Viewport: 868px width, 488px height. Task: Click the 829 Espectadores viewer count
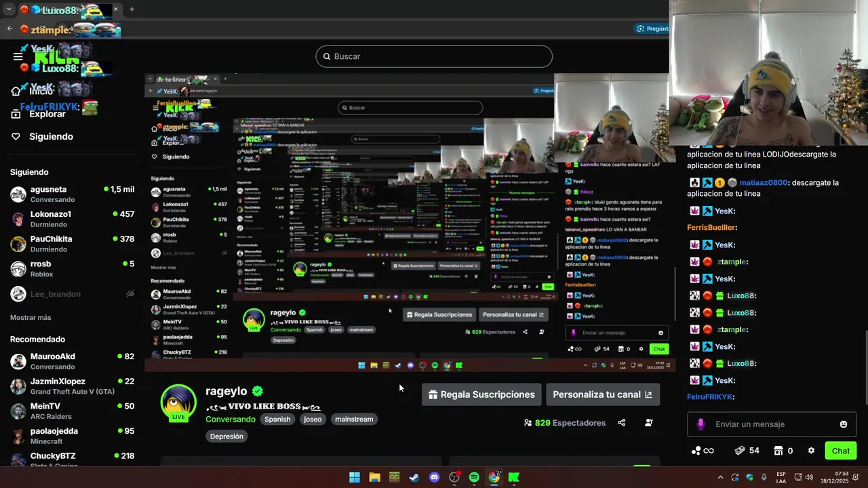click(x=564, y=423)
